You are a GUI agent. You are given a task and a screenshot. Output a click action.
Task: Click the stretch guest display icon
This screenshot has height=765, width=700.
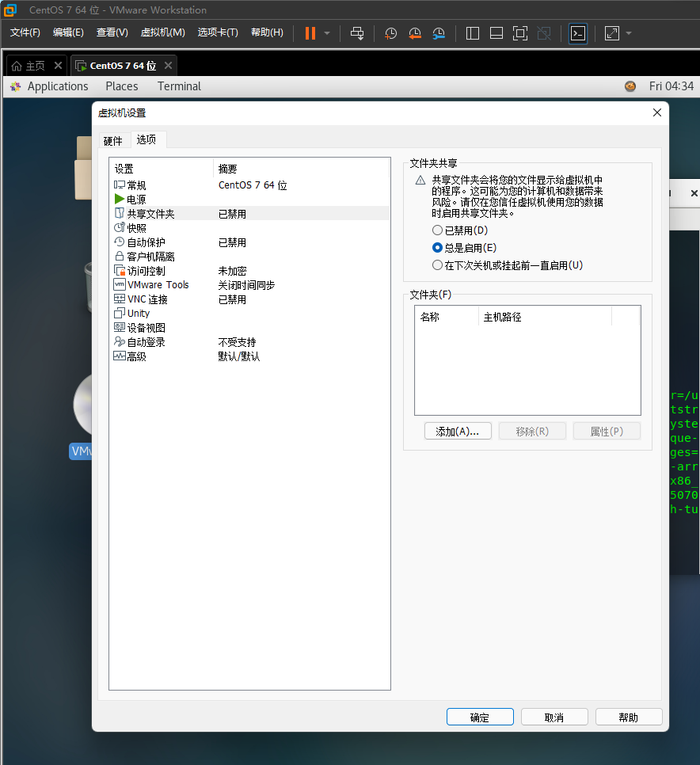pos(611,33)
